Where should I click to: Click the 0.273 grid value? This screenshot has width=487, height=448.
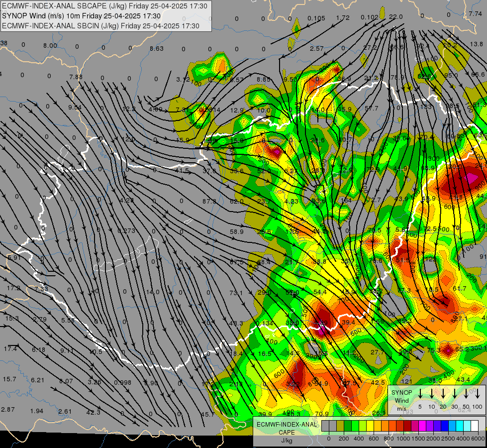[x=126, y=230]
